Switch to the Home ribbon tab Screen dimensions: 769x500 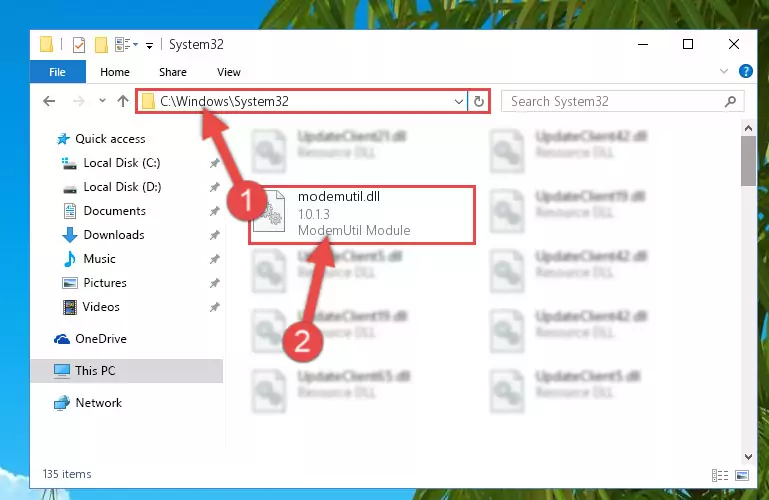coord(115,72)
